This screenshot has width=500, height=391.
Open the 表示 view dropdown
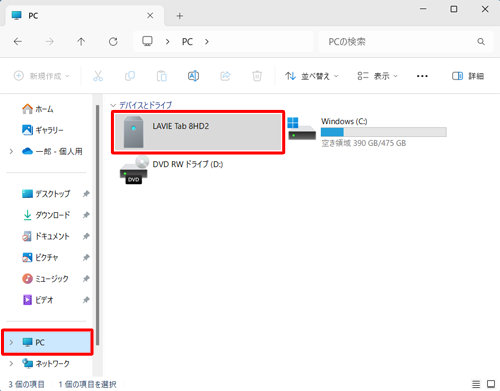pyautogui.click(x=377, y=76)
